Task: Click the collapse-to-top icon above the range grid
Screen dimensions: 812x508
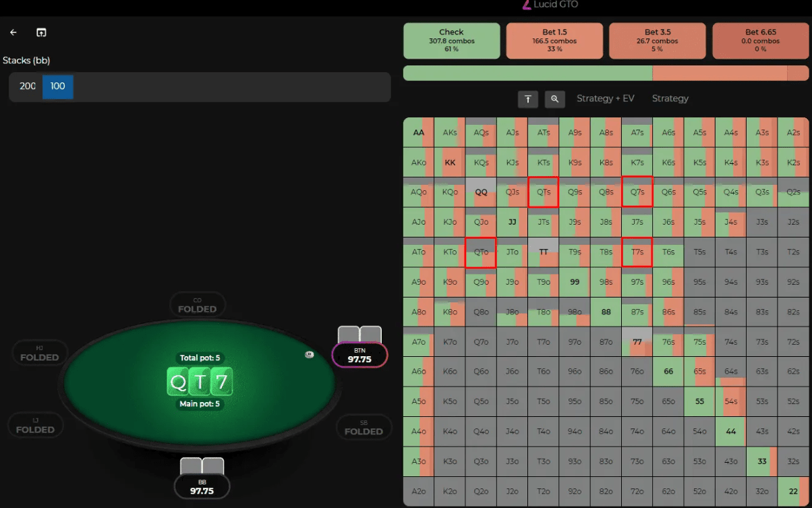Action: [x=528, y=99]
